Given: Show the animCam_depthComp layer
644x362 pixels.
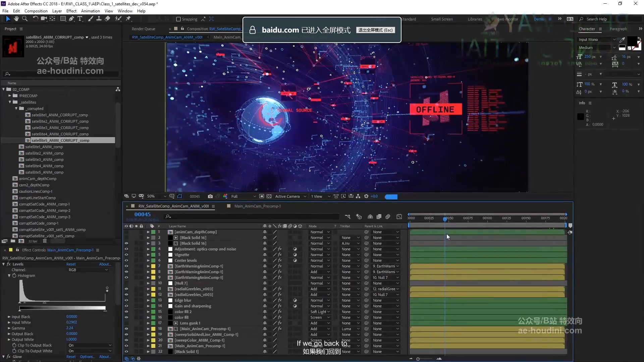Looking at the screenshot, I should [126, 232].
